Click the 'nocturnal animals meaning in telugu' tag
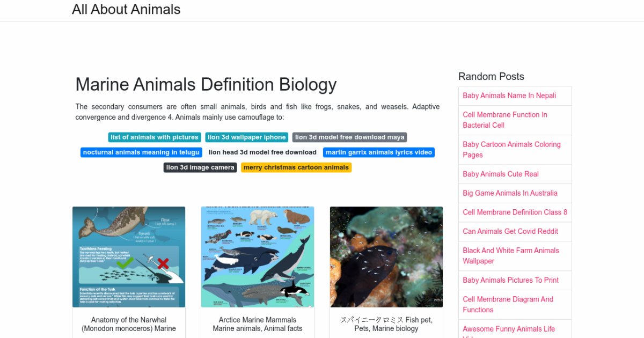The width and height of the screenshot is (644, 338). [x=141, y=152]
